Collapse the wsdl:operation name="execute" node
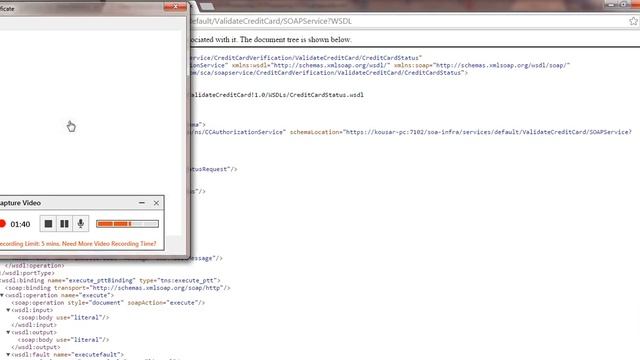640x360 pixels. [x=2, y=295]
